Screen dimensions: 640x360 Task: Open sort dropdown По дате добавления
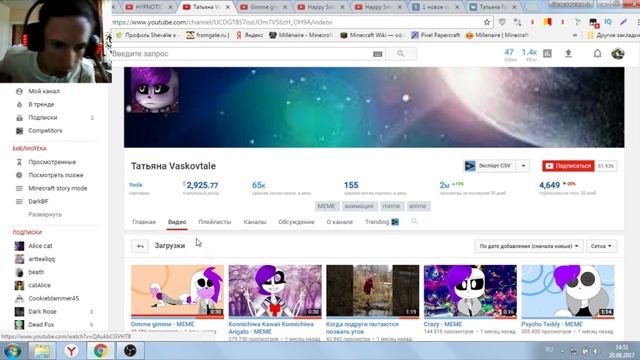click(529, 246)
